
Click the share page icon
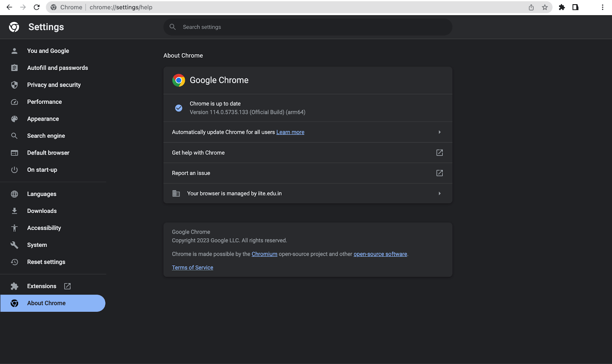[x=531, y=7]
